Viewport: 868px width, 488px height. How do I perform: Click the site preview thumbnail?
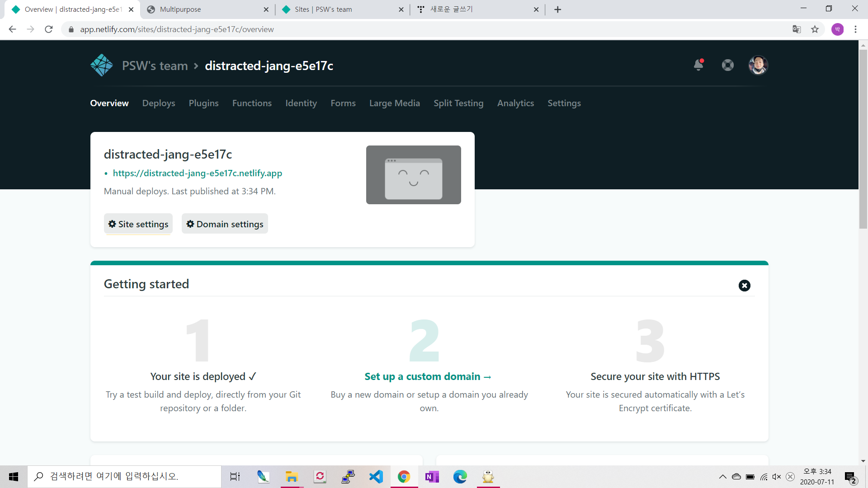(x=413, y=175)
